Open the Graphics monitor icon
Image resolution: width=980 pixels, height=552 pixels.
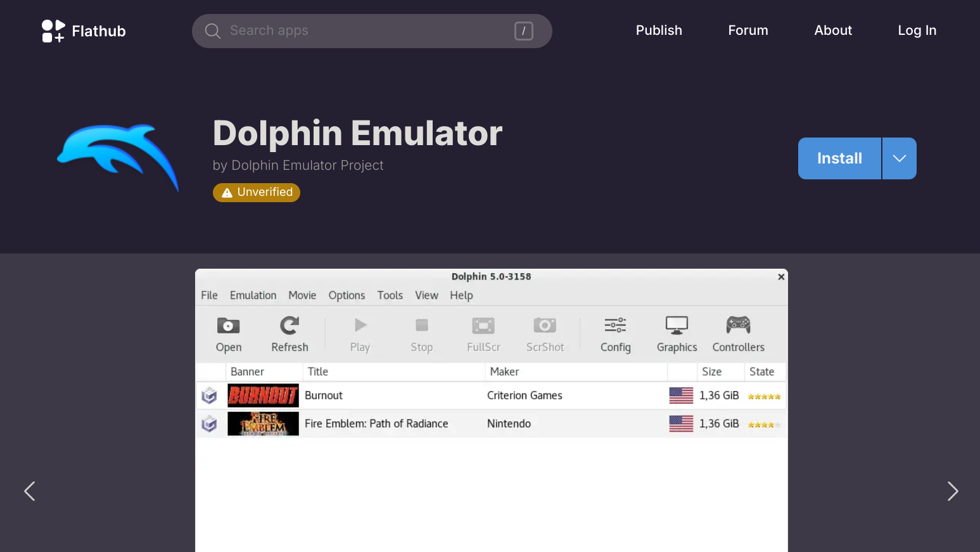(677, 326)
